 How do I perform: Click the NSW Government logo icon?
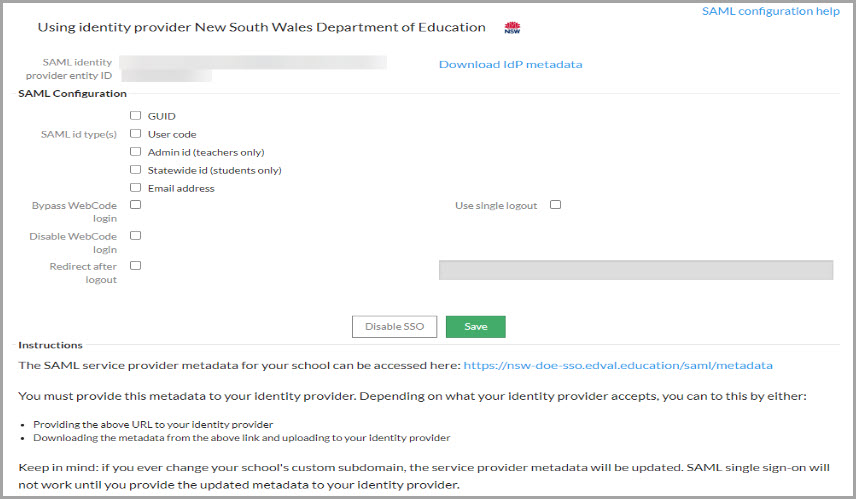pos(513,28)
